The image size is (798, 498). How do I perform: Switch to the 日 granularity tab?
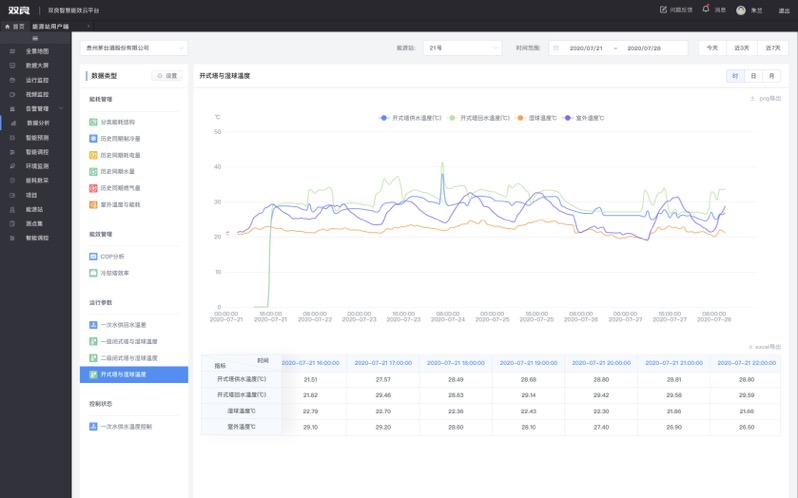click(x=752, y=76)
